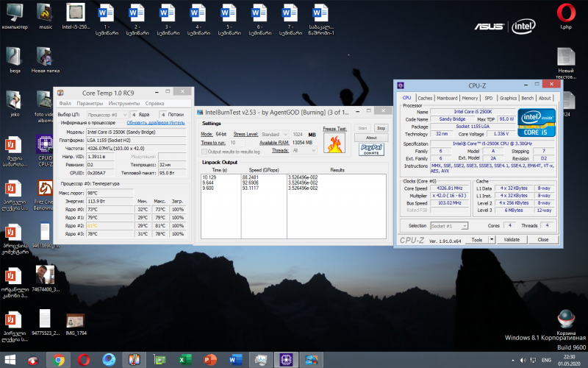Launch Google Chrome from the taskbar
The width and height of the screenshot is (588, 368).
58,360
